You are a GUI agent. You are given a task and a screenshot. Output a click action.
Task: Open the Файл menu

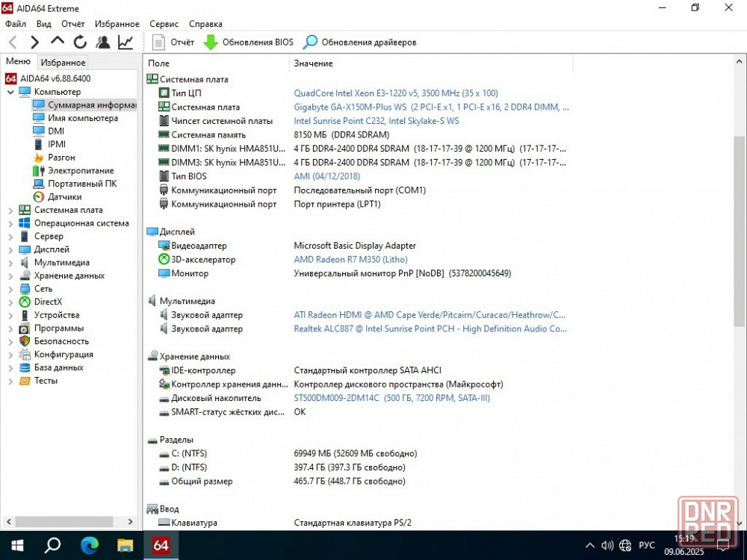click(x=16, y=24)
